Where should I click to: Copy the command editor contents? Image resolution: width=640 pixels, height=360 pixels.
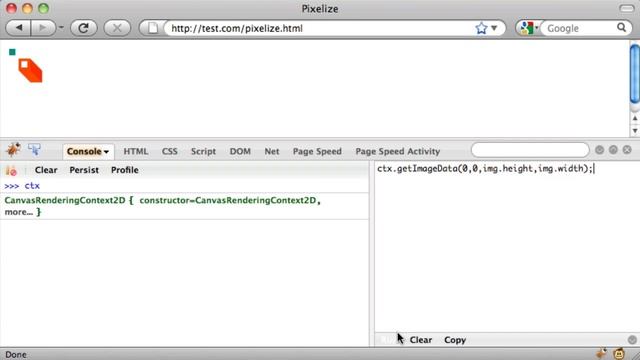click(x=455, y=340)
